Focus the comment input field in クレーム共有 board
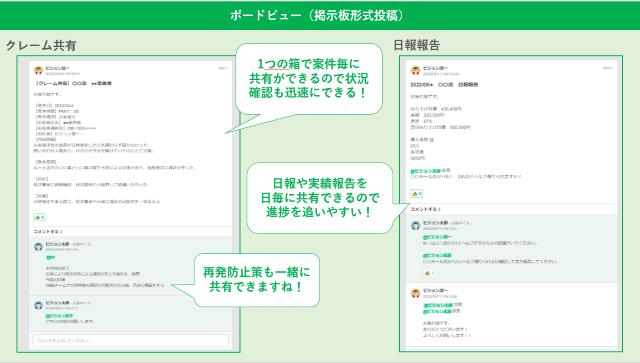 coord(130,341)
